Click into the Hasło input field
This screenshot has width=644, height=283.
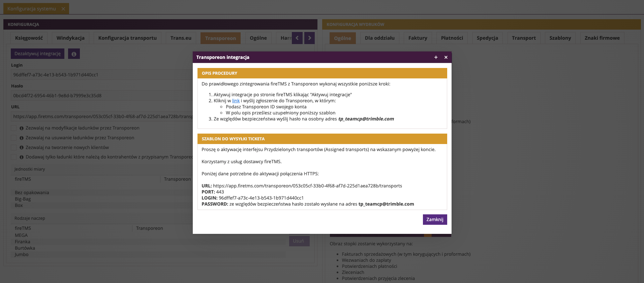(x=102, y=96)
